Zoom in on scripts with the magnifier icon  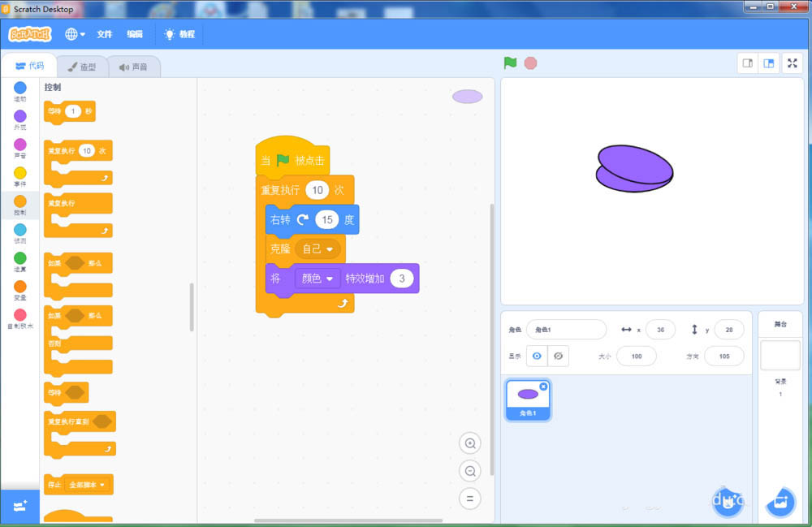coord(470,443)
